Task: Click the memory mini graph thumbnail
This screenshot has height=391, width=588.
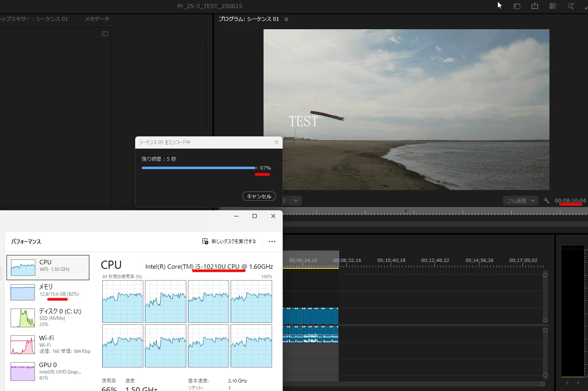Action: click(x=23, y=292)
